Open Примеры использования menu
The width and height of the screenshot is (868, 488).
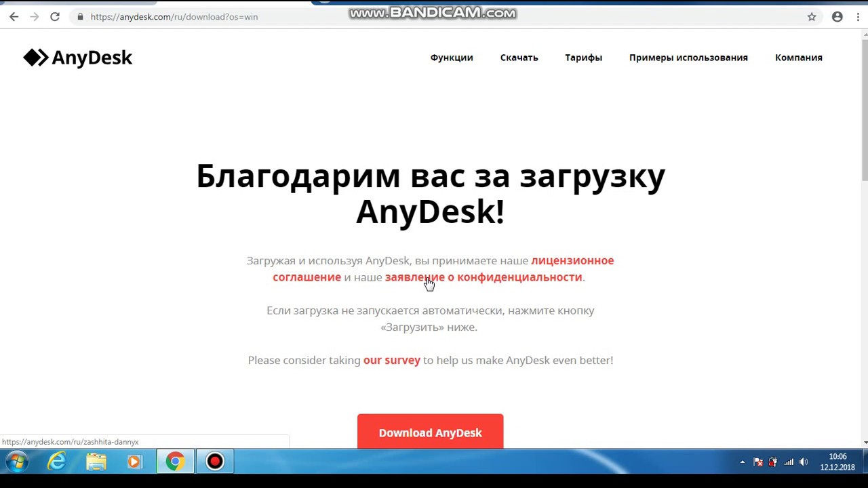tap(688, 58)
